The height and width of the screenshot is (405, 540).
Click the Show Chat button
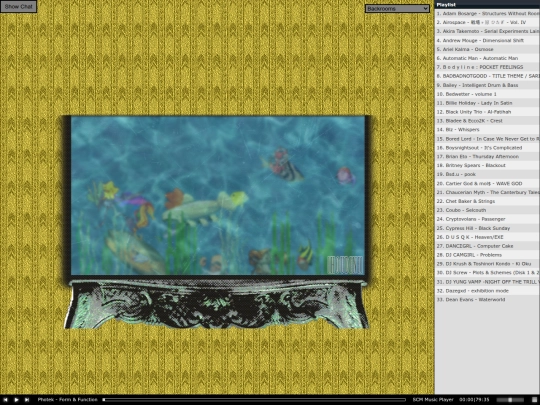19,7
